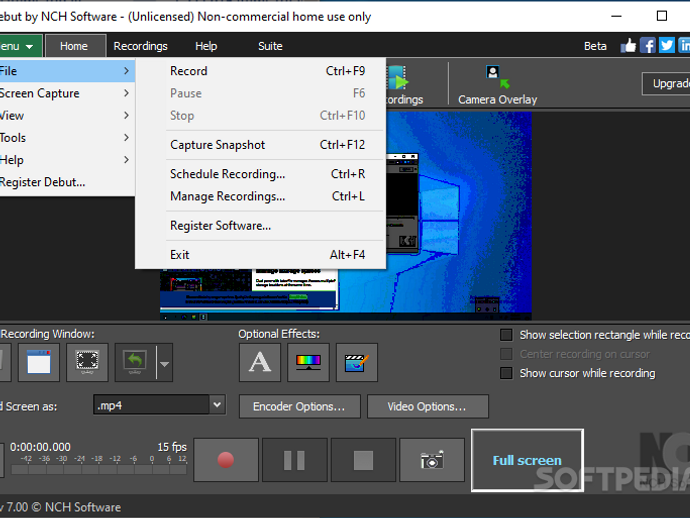Click the 15 fps indicator
Screen dimensions: 690x518
[x=172, y=447]
